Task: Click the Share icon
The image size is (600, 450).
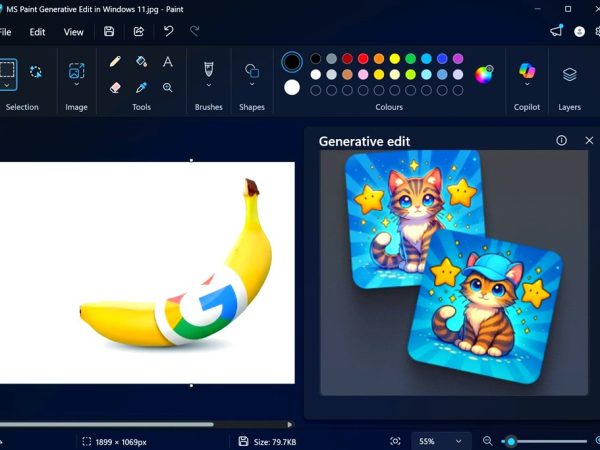Action: (139, 31)
